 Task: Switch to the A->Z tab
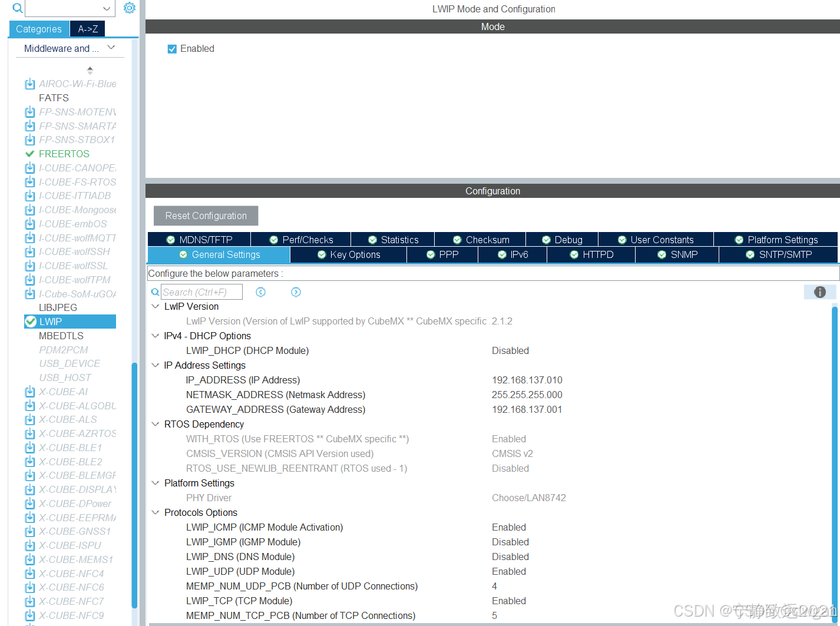pos(88,29)
